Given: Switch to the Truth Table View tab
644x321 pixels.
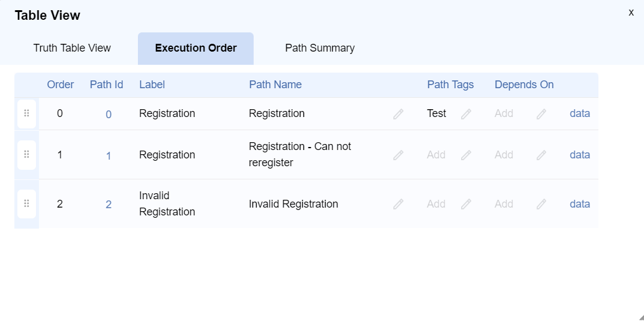Looking at the screenshot, I should tap(72, 48).
